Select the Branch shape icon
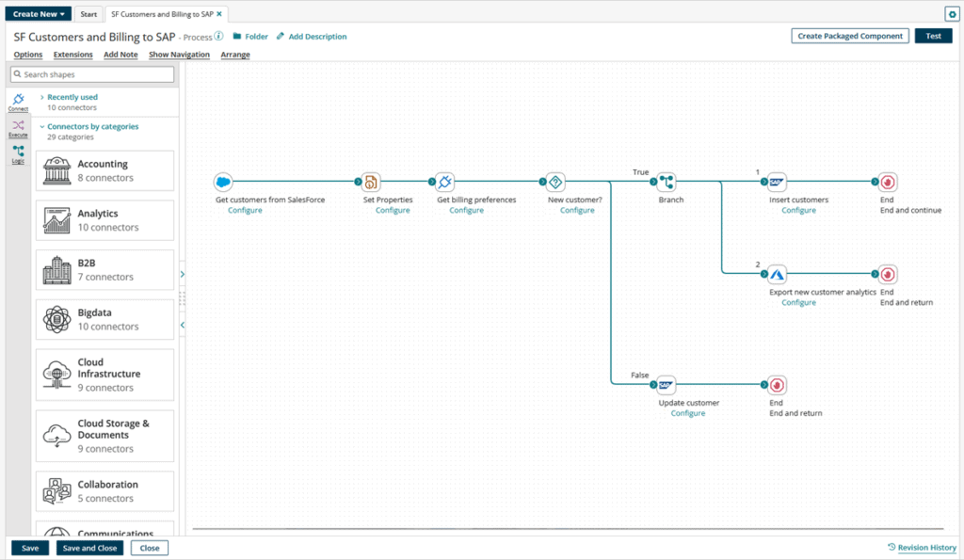 [x=666, y=182]
